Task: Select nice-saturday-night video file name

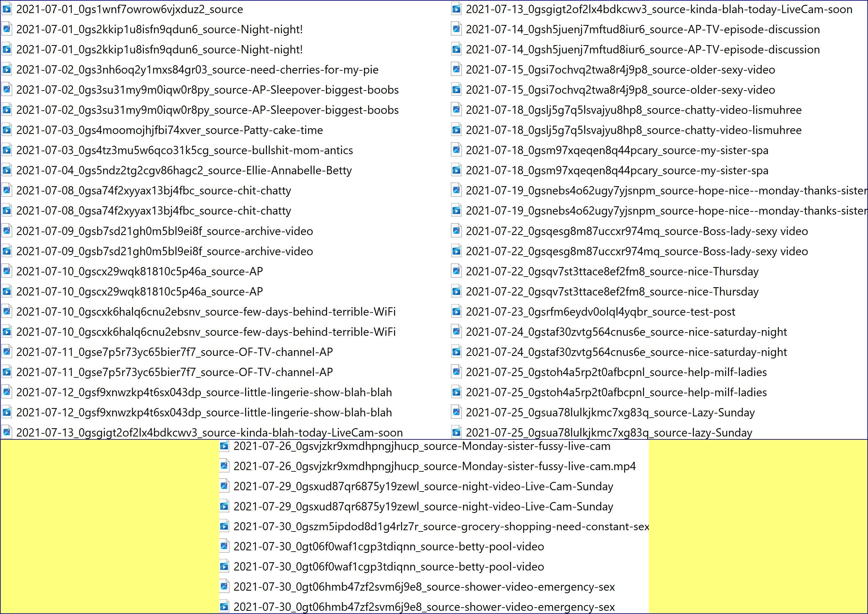Action: tap(626, 352)
